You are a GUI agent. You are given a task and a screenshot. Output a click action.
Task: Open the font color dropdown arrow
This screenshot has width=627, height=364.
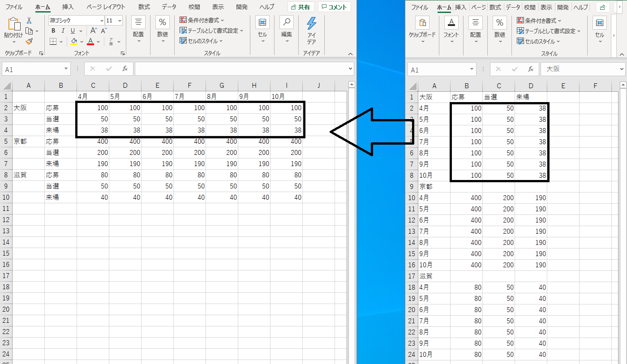pyautogui.click(x=98, y=42)
